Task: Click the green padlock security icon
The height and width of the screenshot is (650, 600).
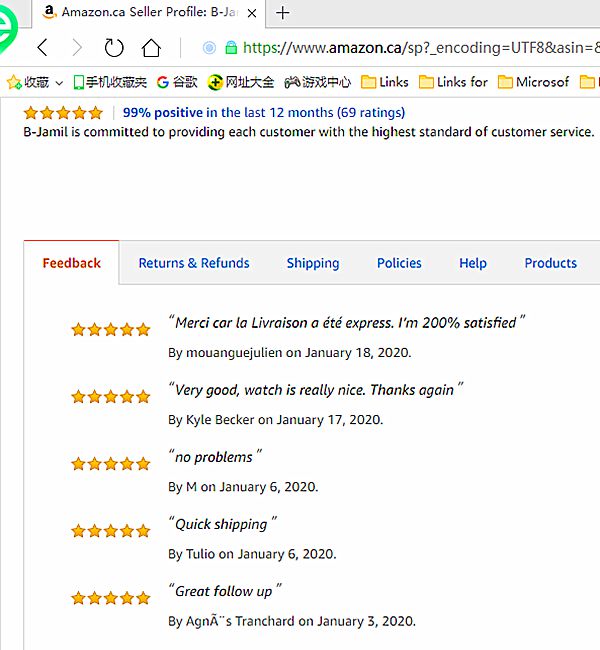Action: (x=231, y=47)
